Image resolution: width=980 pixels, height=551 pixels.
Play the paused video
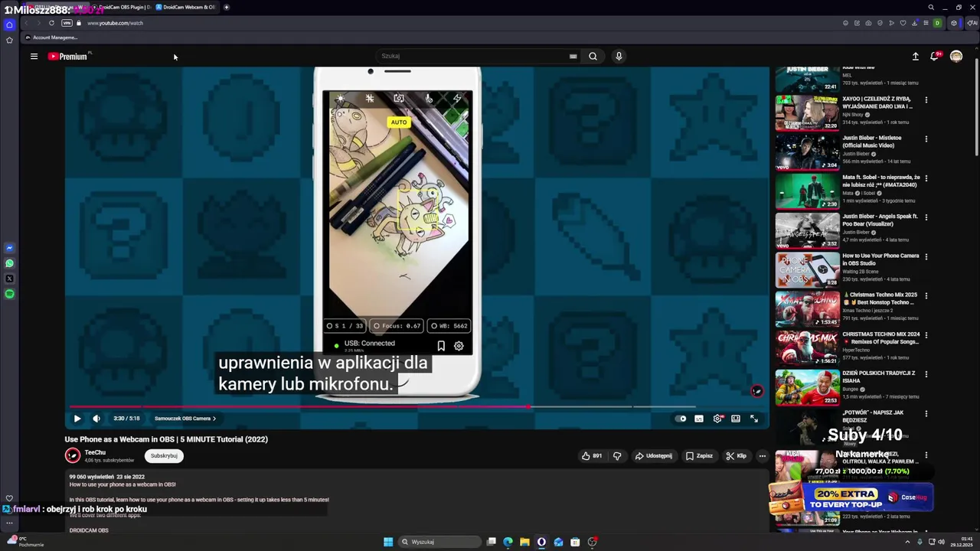[x=77, y=419]
